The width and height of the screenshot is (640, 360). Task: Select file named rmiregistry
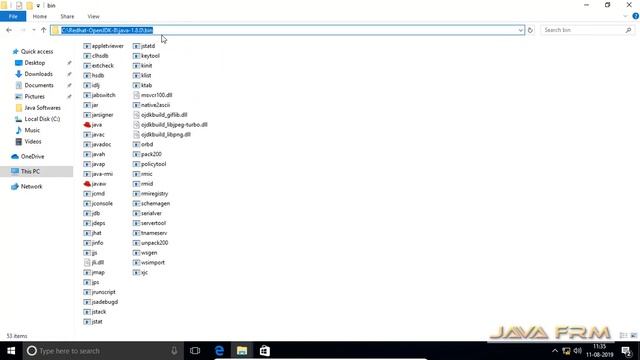coord(154,193)
